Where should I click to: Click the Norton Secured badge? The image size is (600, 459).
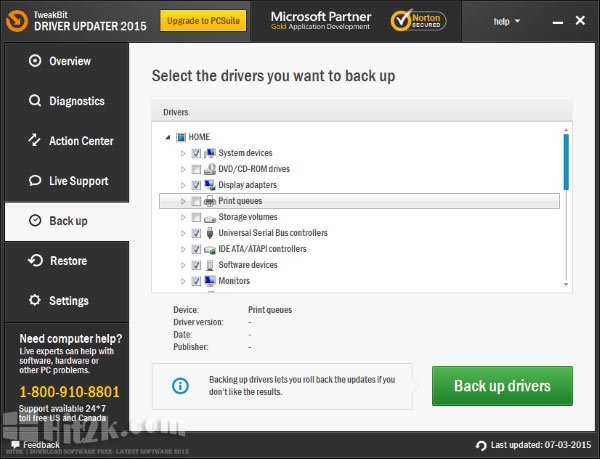(x=418, y=21)
